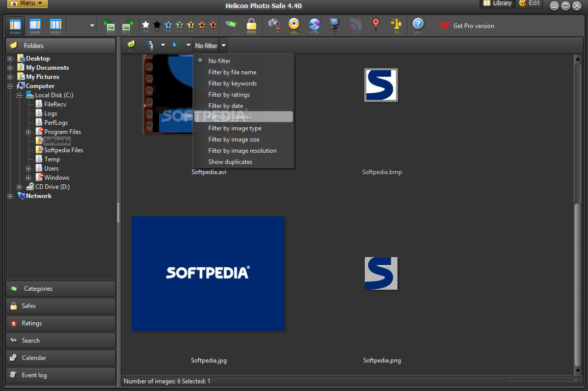Rotate image left with green arrow icon
The image size is (588, 391).
coord(109,25)
